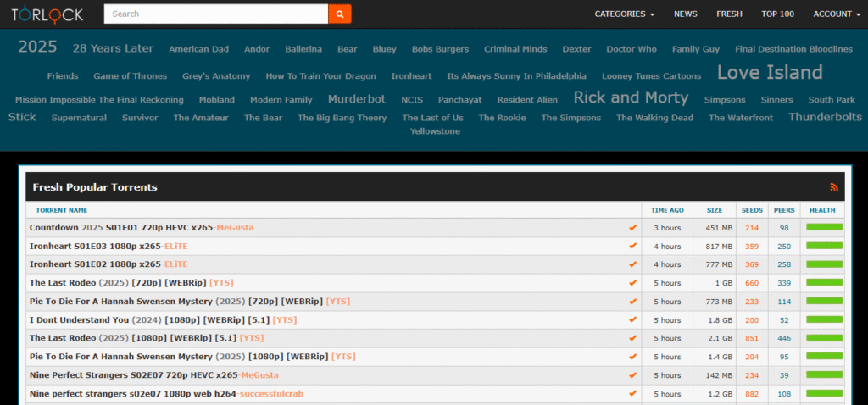Expand the Account dropdown menu
868x405 pixels.
(837, 14)
